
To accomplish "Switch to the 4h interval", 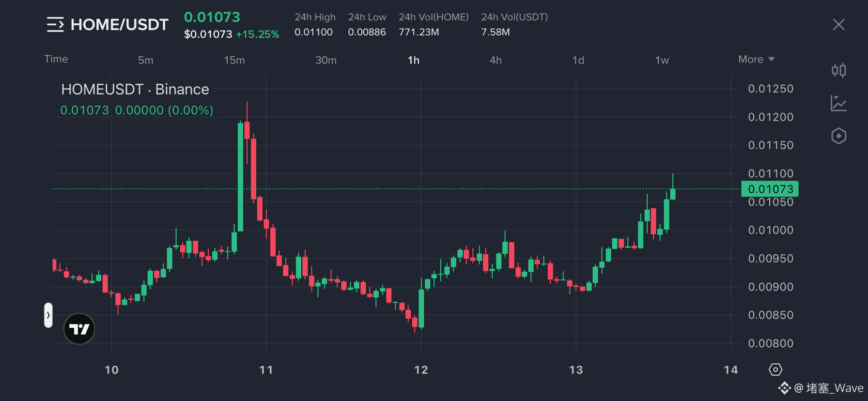I will pos(496,60).
